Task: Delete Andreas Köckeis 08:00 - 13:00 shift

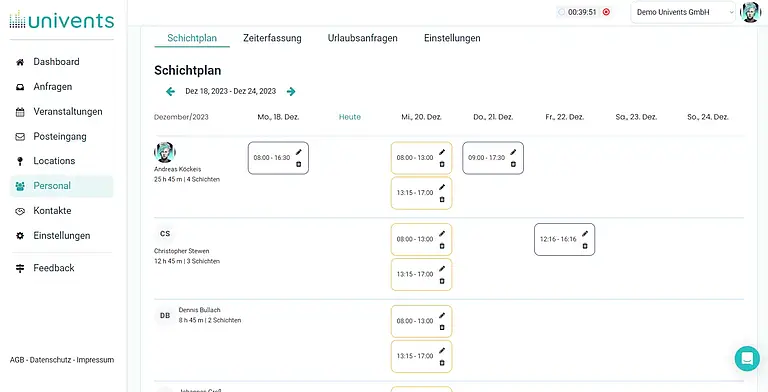Action: pos(442,164)
